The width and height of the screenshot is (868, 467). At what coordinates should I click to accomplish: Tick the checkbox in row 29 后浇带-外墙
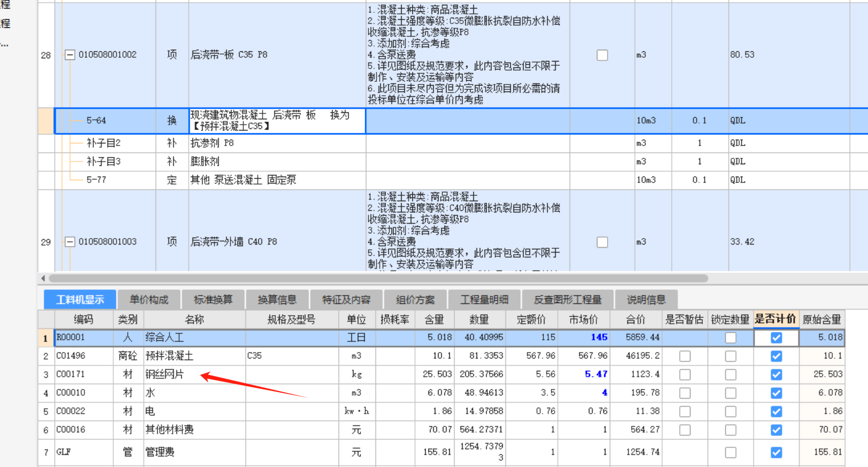coord(602,242)
